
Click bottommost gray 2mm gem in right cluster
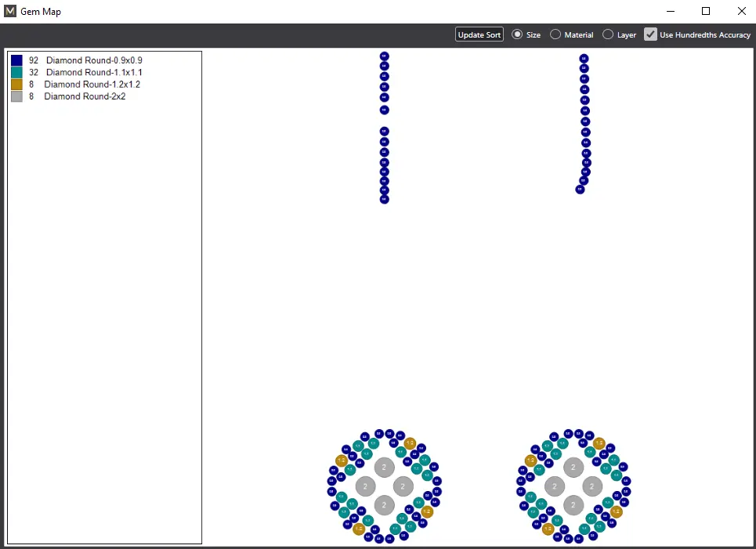pyautogui.click(x=573, y=505)
